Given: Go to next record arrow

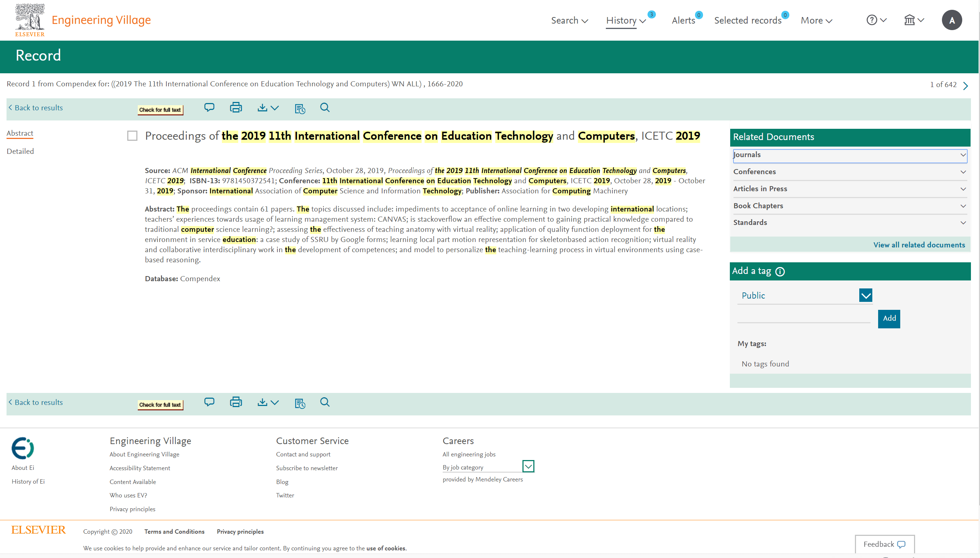Looking at the screenshot, I should [x=965, y=86].
